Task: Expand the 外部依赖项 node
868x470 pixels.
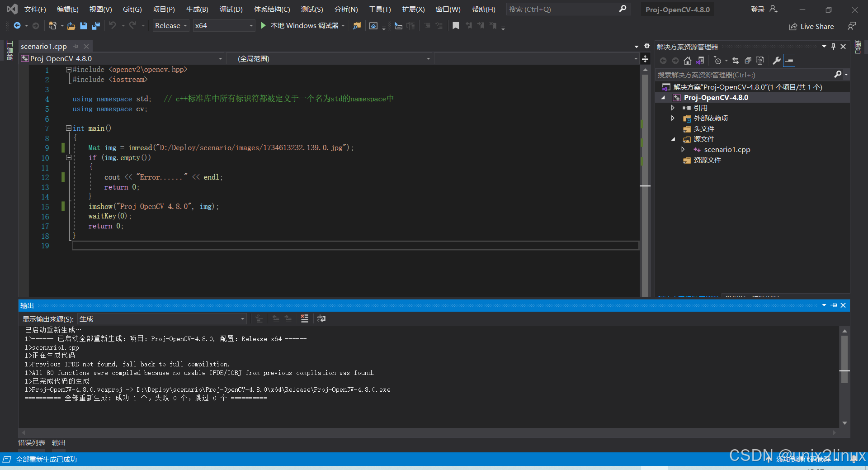Action: point(673,118)
